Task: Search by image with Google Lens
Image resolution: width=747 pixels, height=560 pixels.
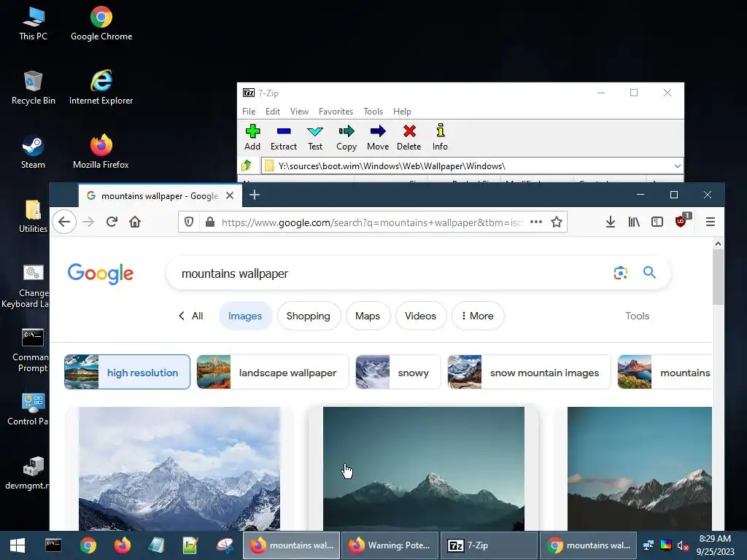Action: tap(620, 273)
